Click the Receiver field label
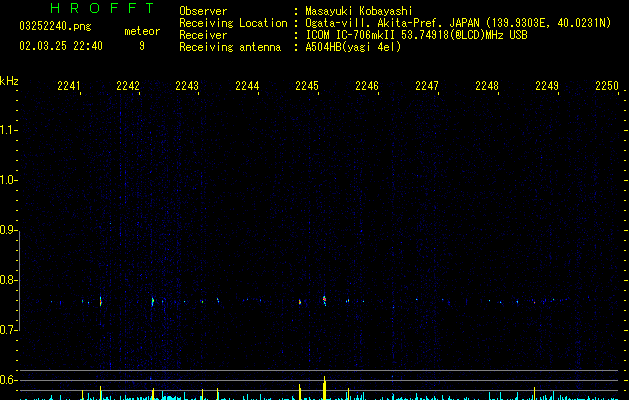This screenshot has width=629, height=400. coord(203,35)
